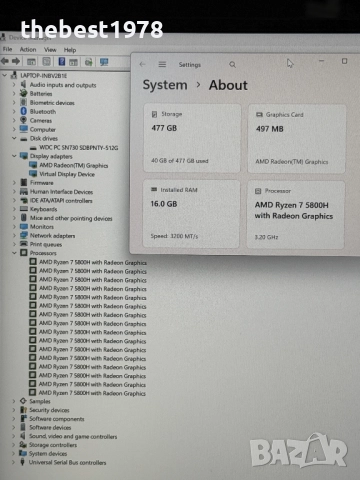This screenshot has height=480, width=360.
Task: Click the Forward arrow in Device Manager toolbar
Action: [x=16, y=61]
